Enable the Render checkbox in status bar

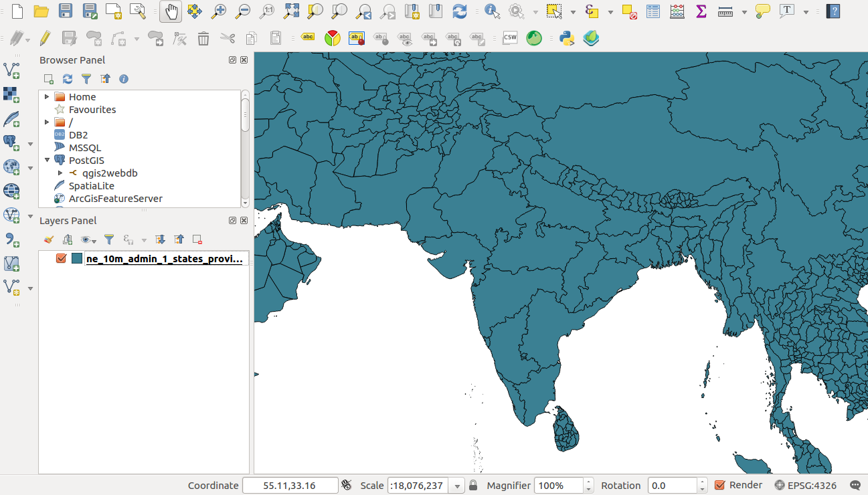pyautogui.click(x=721, y=485)
